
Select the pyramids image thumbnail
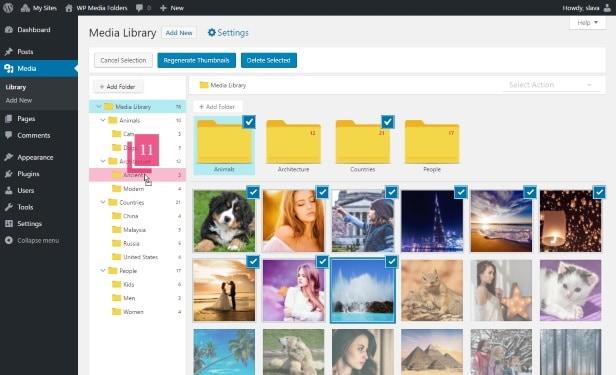(432, 351)
